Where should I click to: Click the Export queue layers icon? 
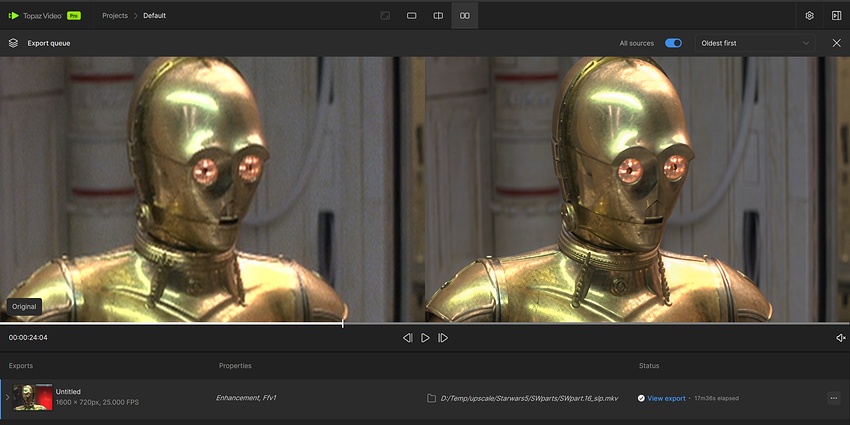pyautogui.click(x=14, y=43)
